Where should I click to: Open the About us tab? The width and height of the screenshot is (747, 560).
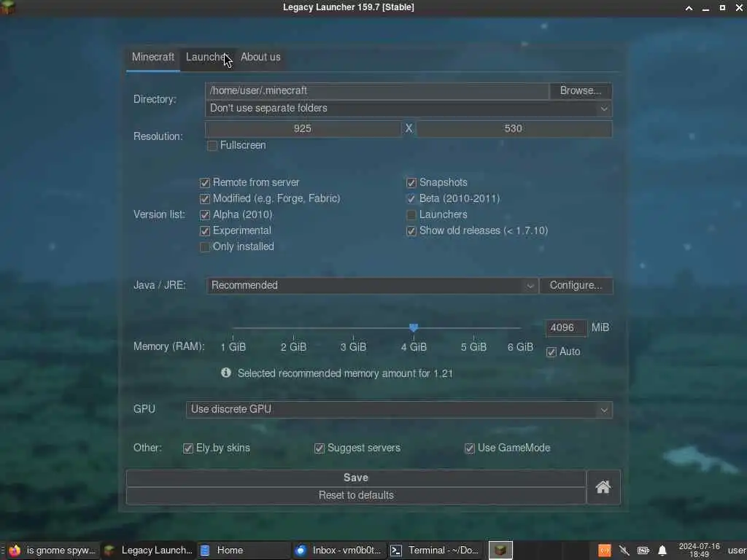click(x=260, y=57)
